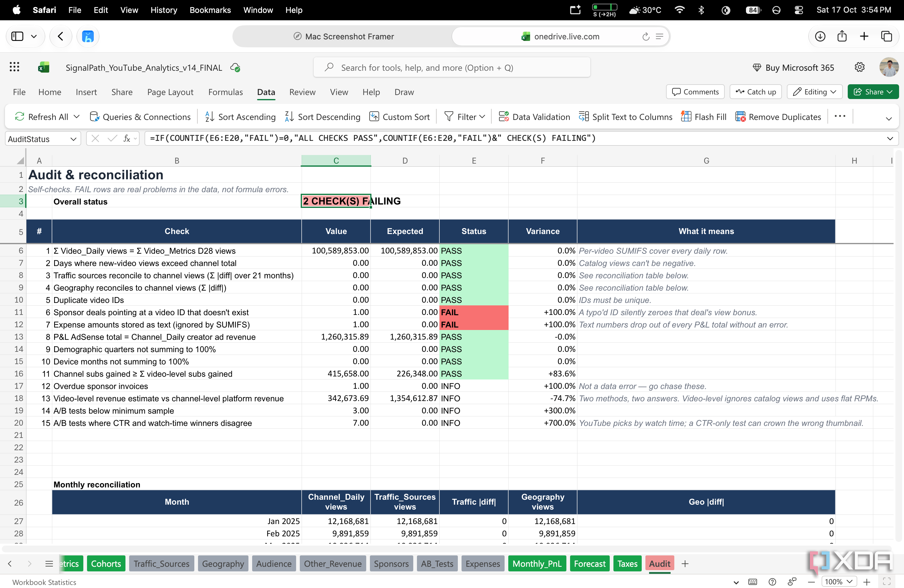Add a new sheet with plus button

point(685,564)
